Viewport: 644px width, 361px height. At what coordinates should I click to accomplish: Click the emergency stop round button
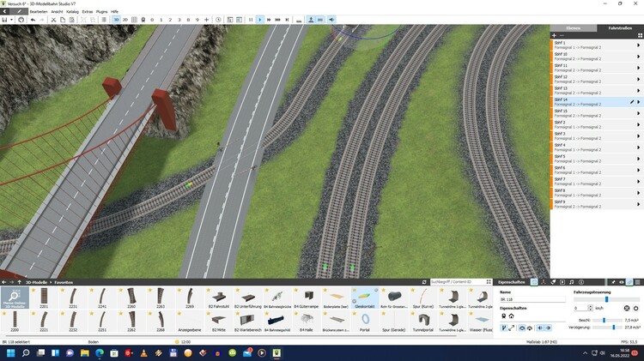pos(627,308)
